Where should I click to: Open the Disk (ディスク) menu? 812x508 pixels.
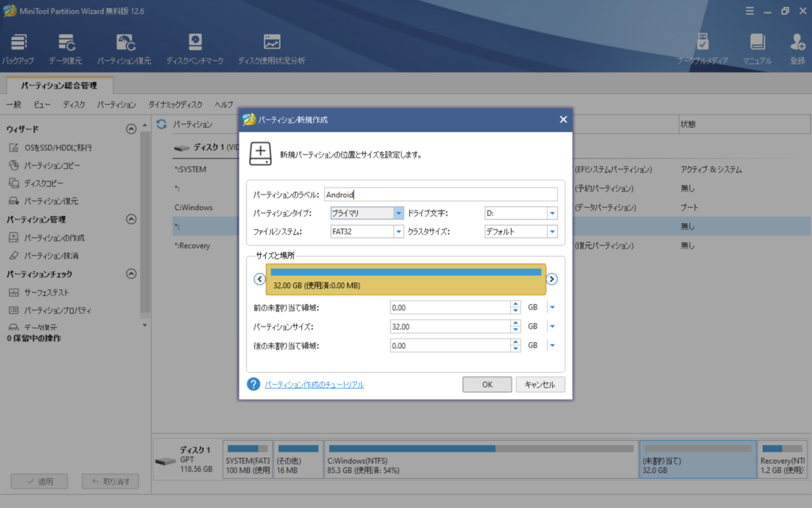pyautogui.click(x=74, y=105)
